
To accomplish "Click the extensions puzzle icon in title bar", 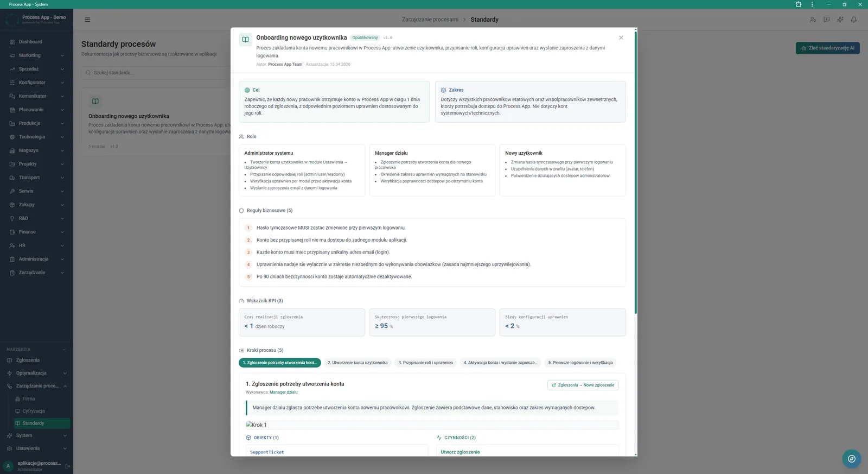I will point(799,4).
